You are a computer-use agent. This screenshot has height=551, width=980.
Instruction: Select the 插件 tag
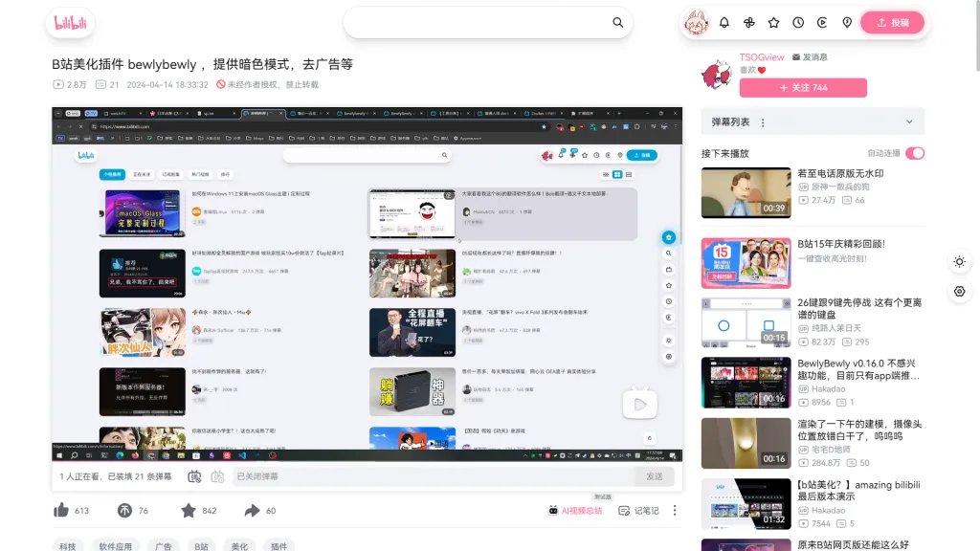278,546
